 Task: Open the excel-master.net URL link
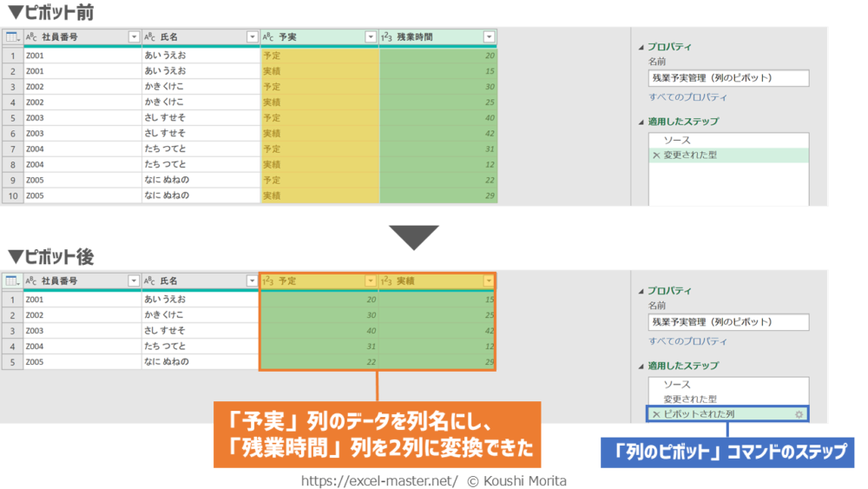[379, 480]
